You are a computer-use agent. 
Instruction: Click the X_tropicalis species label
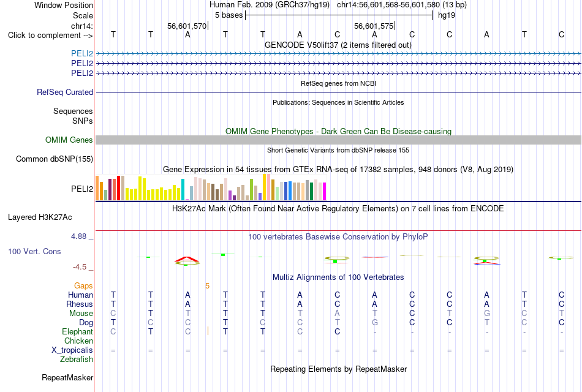pos(72,350)
